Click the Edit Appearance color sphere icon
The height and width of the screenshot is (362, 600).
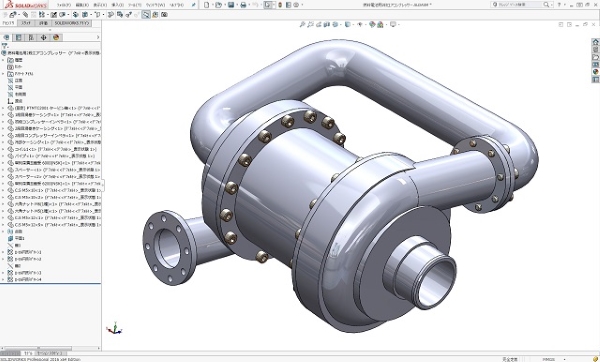pos(372,24)
